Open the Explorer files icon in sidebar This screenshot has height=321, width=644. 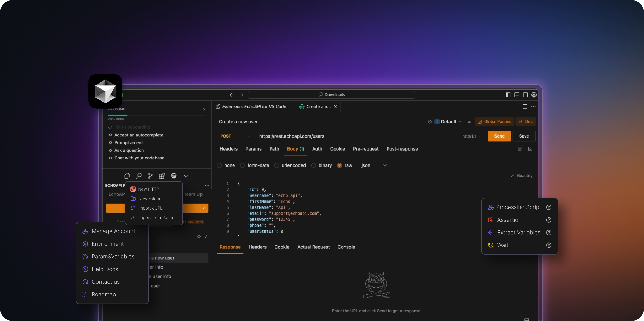point(127,176)
